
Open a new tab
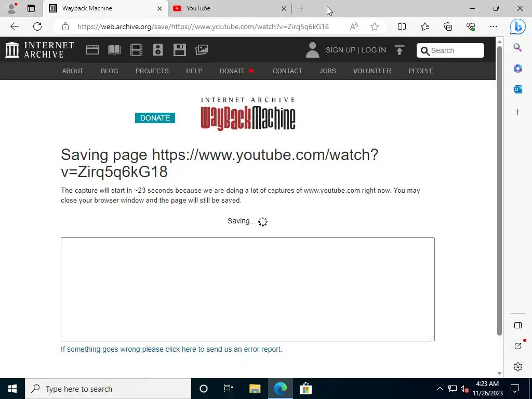pos(301,8)
